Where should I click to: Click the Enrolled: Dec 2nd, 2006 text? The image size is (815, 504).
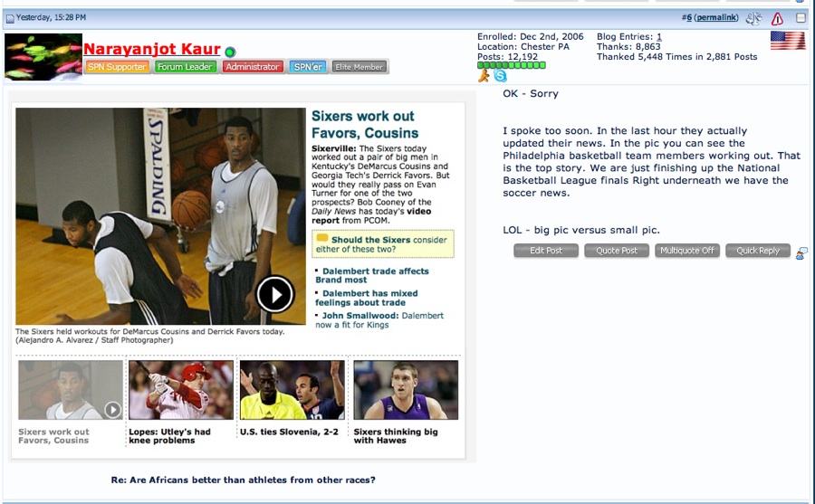[x=530, y=37]
